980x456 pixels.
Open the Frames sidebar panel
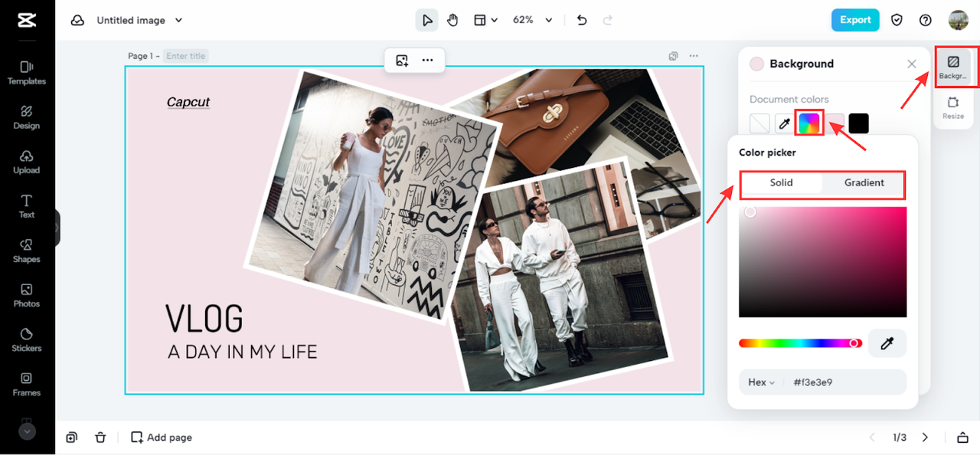pos(27,384)
